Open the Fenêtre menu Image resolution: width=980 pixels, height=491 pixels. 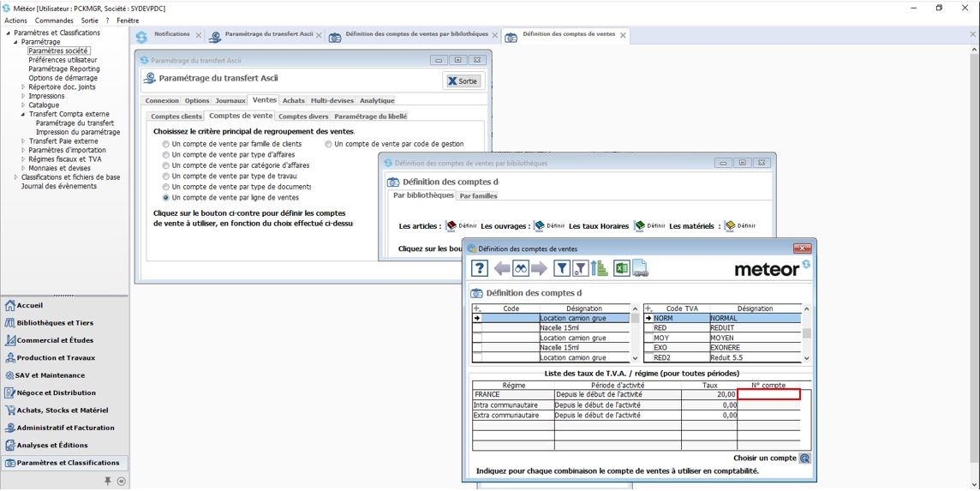pos(128,21)
